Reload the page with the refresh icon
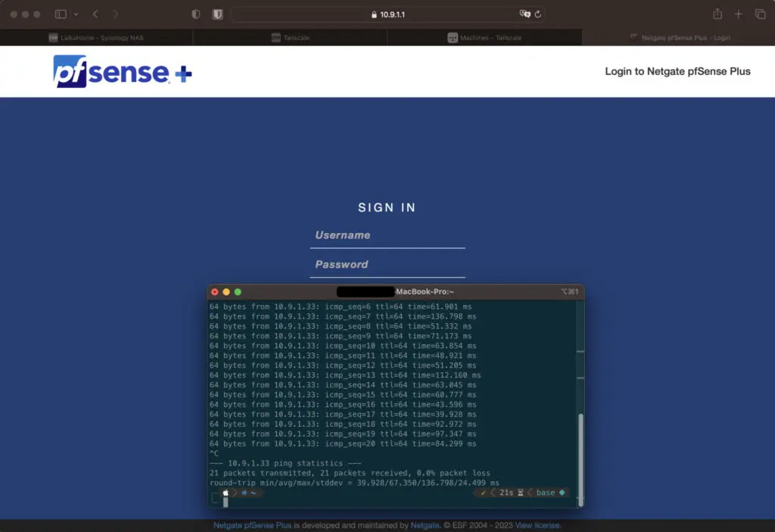 click(x=538, y=14)
